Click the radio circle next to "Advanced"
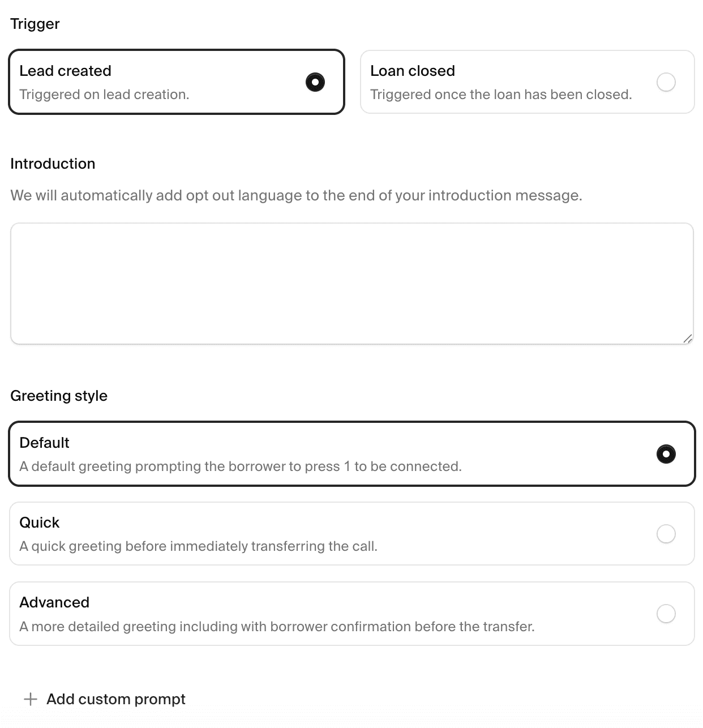The width and height of the screenshot is (703, 728). (666, 613)
